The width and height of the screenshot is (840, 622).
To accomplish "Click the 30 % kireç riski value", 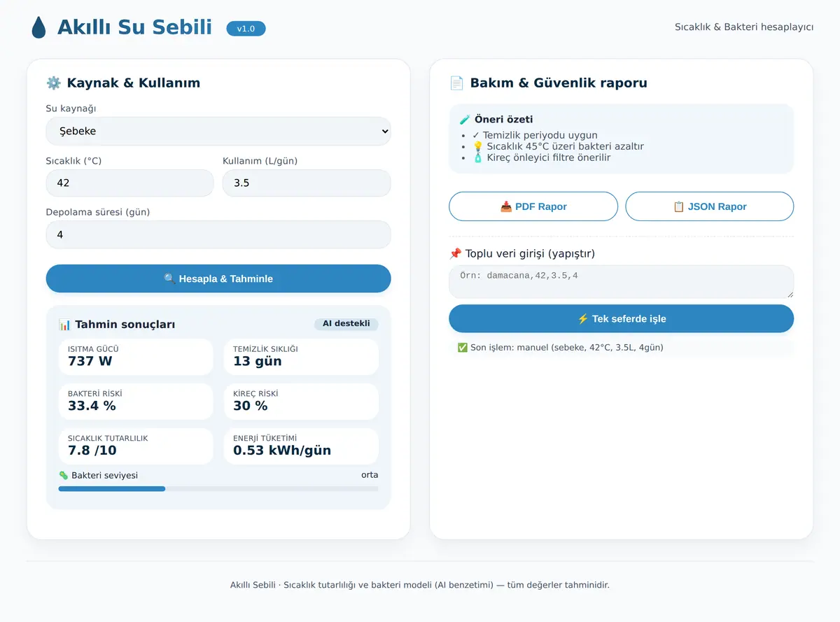I will pos(251,406).
